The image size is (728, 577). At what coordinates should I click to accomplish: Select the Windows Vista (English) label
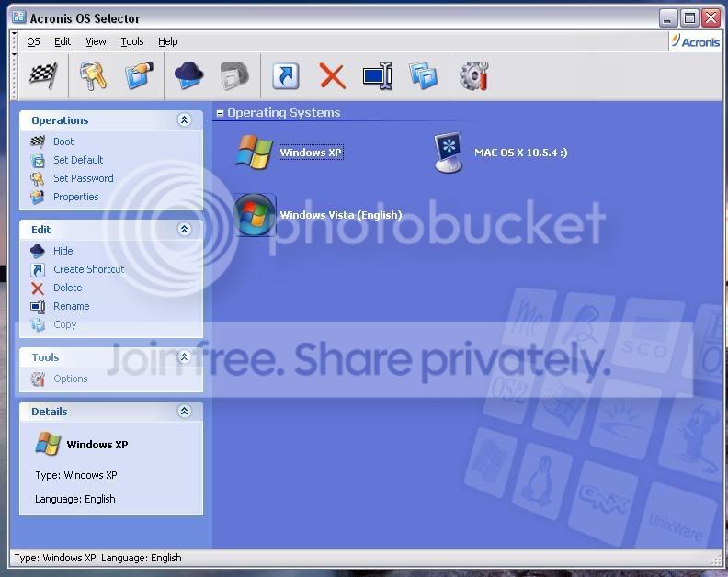coord(341,214)
